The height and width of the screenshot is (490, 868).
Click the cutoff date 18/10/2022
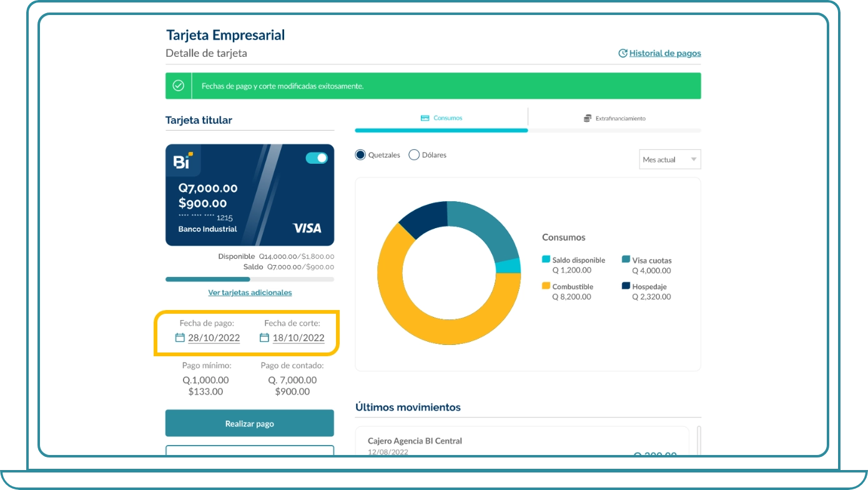pyautogui.click(x=298, y=337)
